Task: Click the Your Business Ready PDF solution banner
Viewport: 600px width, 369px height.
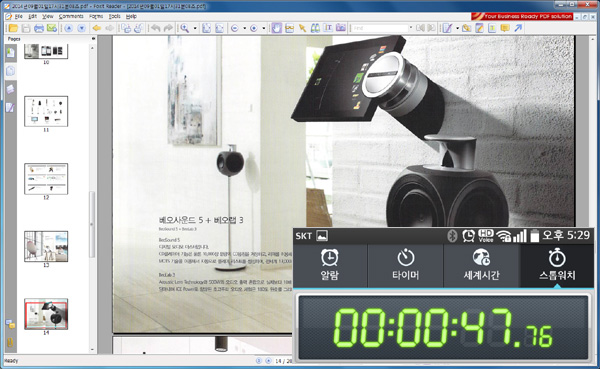Action: click(x=522, y=16)
